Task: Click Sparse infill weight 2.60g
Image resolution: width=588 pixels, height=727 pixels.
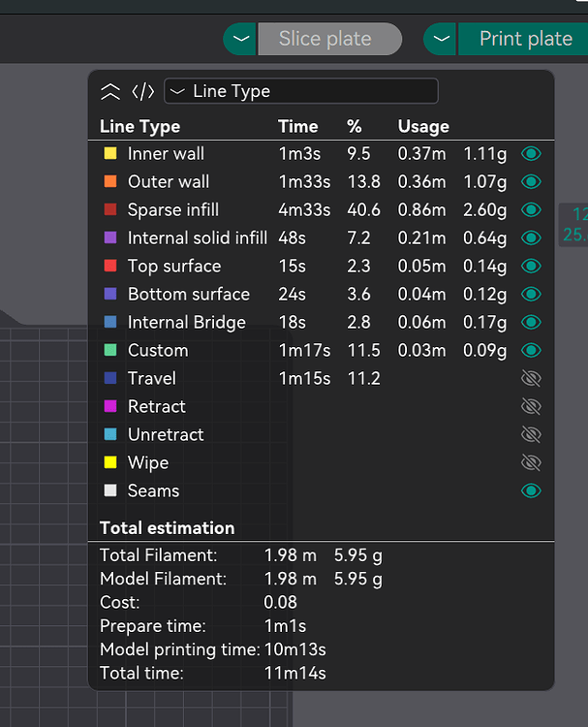Action: pyautogui.click(x=484, y=210)
